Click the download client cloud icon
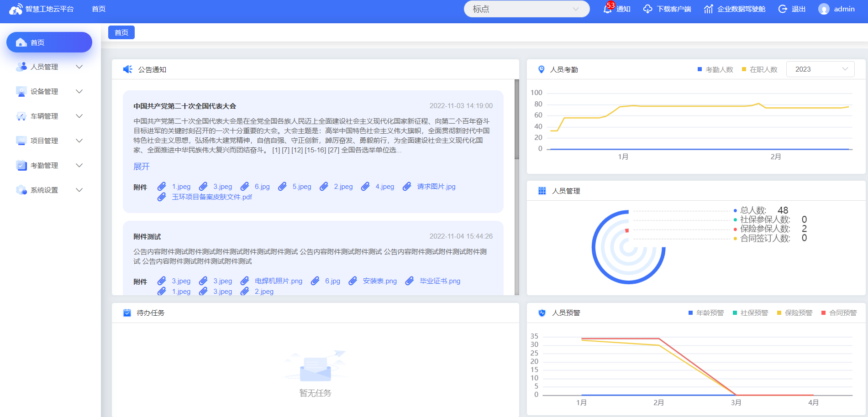The image size is (868, 417). pos(647,9)
